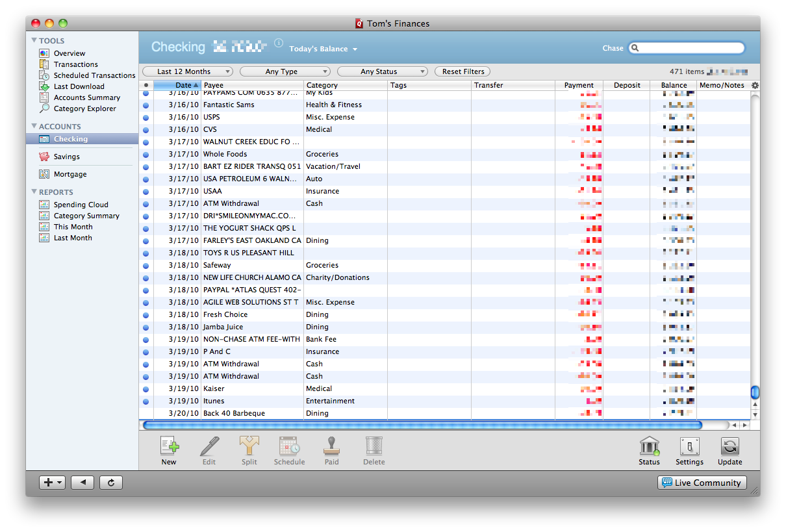Open Last Download in sidebar
This screenshot has width=786, height=532.
[79, 86]
